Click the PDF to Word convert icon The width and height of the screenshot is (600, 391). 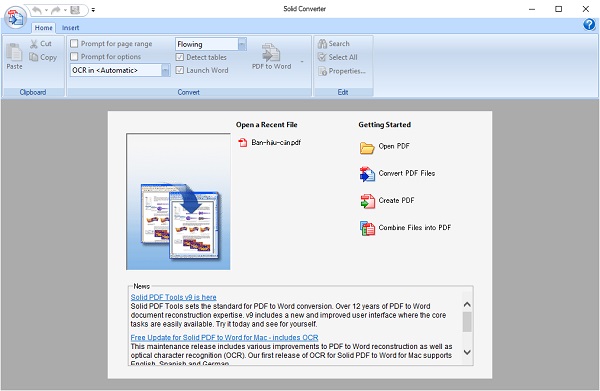tap(271, 52)
